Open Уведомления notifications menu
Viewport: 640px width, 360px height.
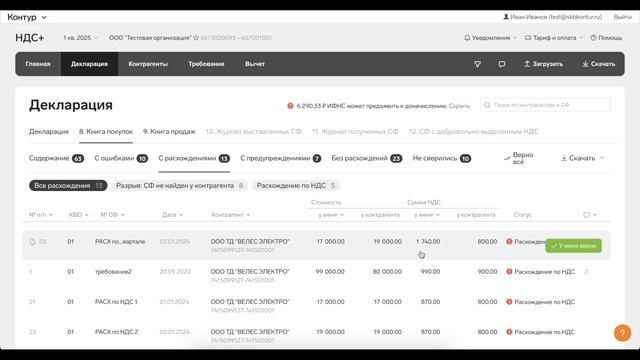[x=490, y=38]
